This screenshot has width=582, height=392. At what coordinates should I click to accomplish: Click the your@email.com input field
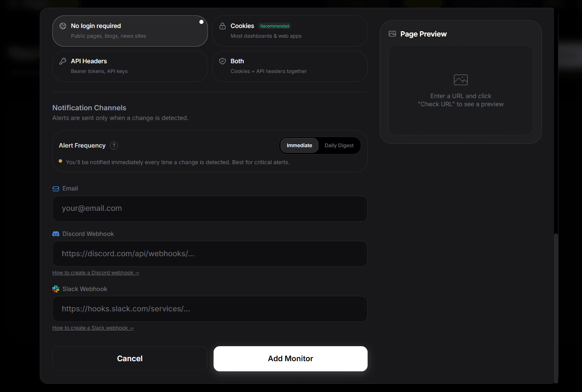click(210, 208)
